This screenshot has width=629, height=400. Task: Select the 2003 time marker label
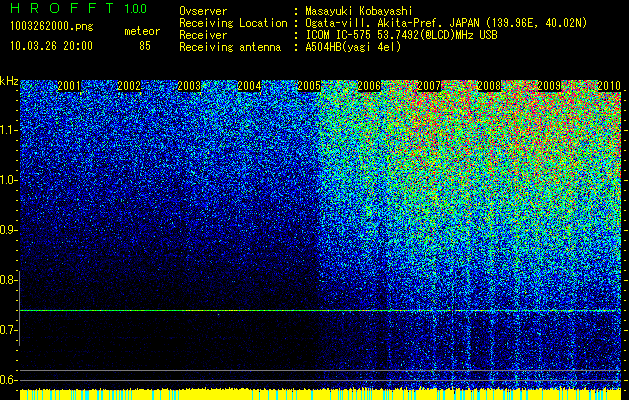click(x=189, y=86)
